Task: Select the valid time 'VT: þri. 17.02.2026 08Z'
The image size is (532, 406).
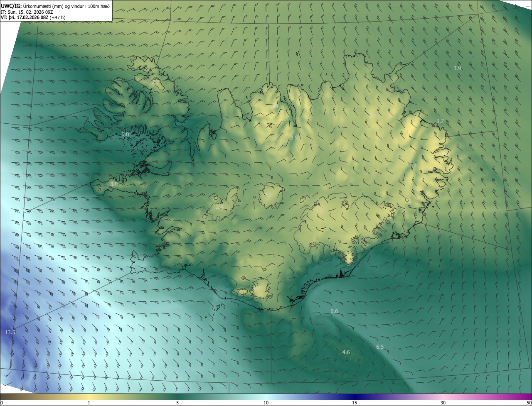Action: (25, 17)
